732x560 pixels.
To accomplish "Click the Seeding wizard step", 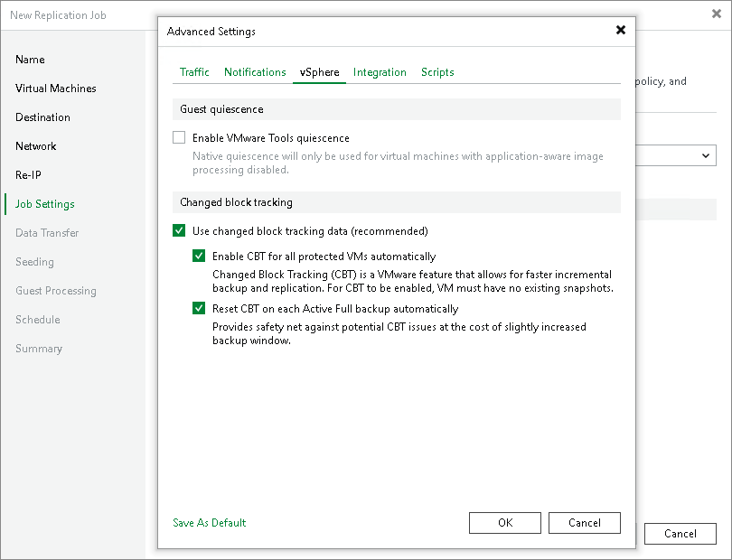I will 34,262.
